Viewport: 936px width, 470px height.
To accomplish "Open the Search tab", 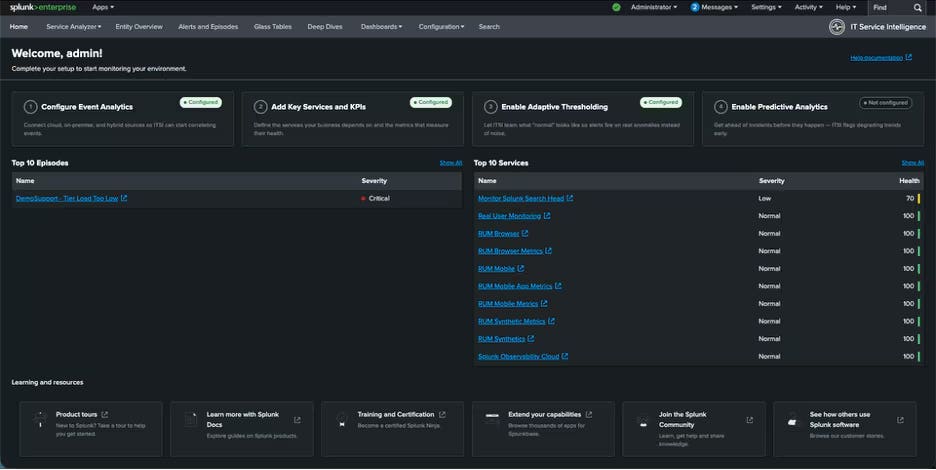I will 489,27.
